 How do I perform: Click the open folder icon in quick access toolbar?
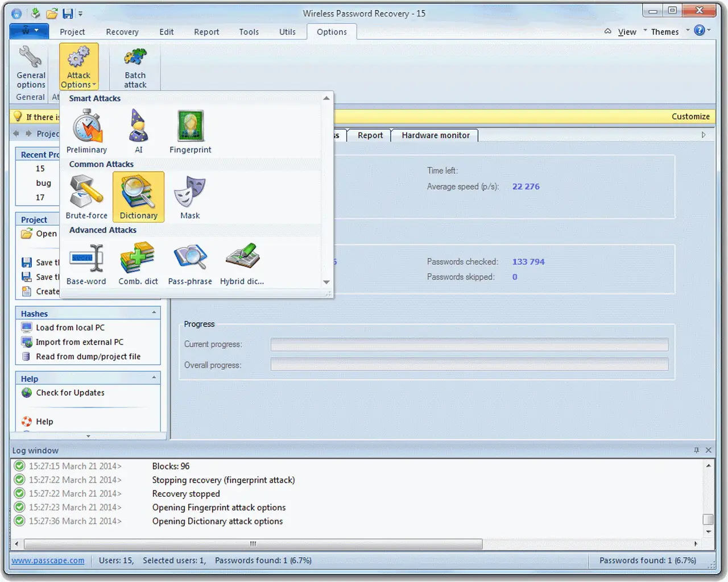[x=52, y=13]
